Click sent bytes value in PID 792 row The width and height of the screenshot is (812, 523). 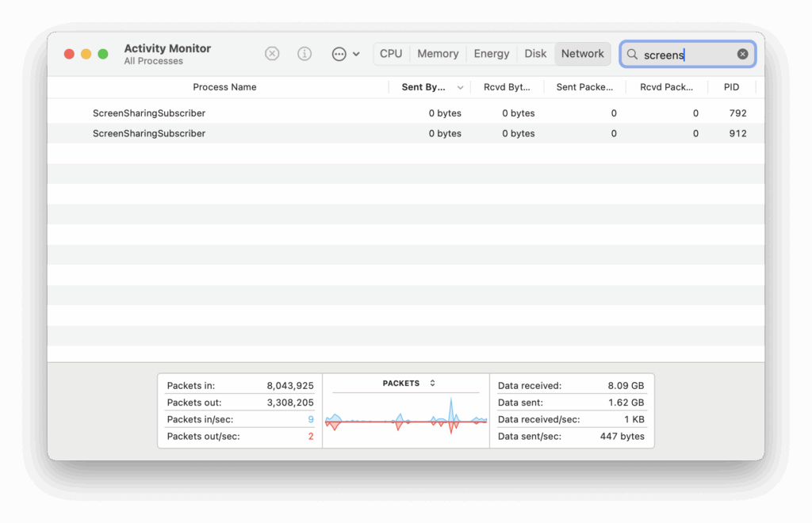[x=445, y=113]
